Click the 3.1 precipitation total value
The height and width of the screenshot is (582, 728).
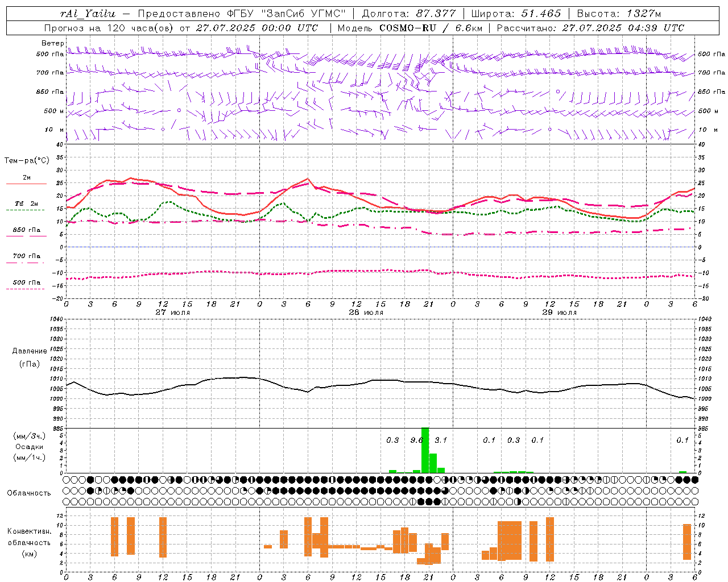point(441,440)
